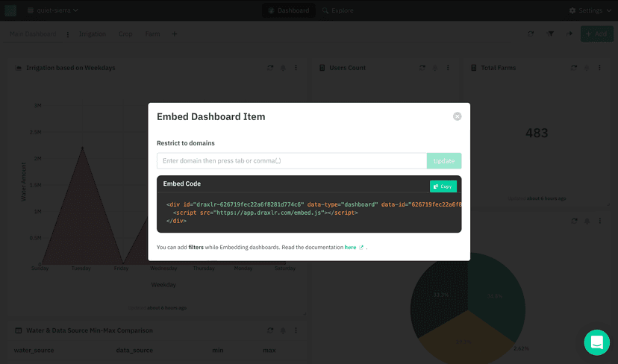Click the max column header
Viewport: 618px width, 364px height.
pos(269,351)
